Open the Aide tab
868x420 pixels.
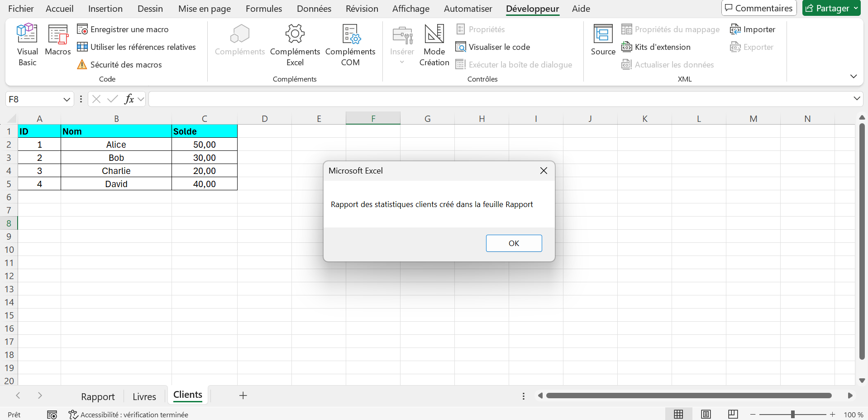pos(581,9)
